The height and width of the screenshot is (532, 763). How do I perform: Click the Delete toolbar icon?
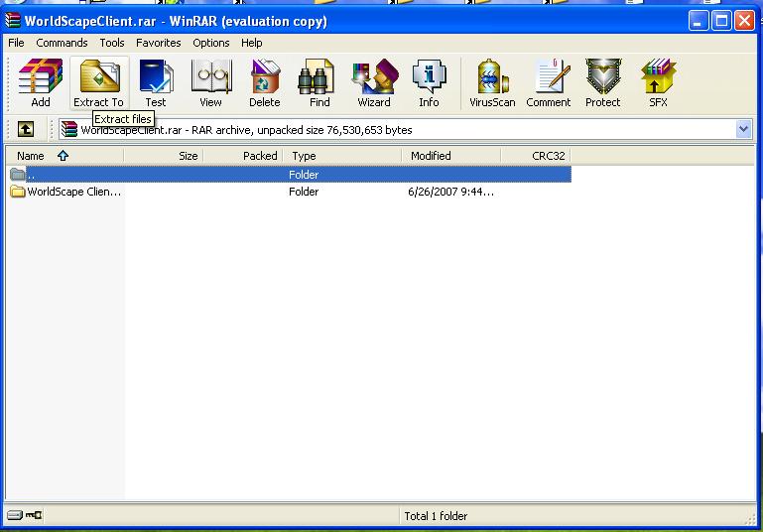tap(265, 82)
